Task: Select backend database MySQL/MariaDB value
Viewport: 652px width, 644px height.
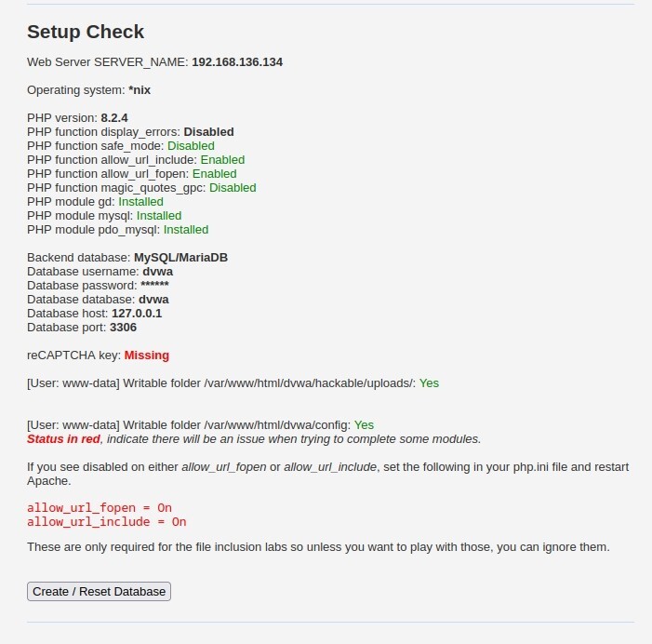Action: tap(180, 258)
